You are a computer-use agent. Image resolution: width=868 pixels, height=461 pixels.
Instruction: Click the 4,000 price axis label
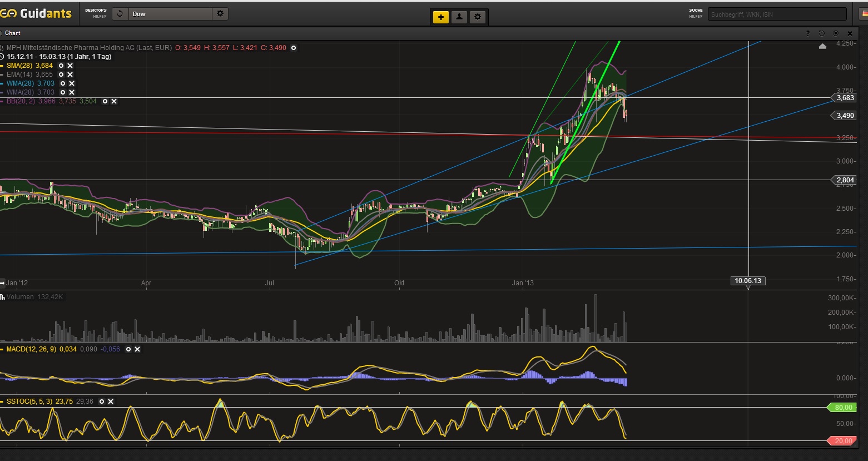(x=846, y=67)
